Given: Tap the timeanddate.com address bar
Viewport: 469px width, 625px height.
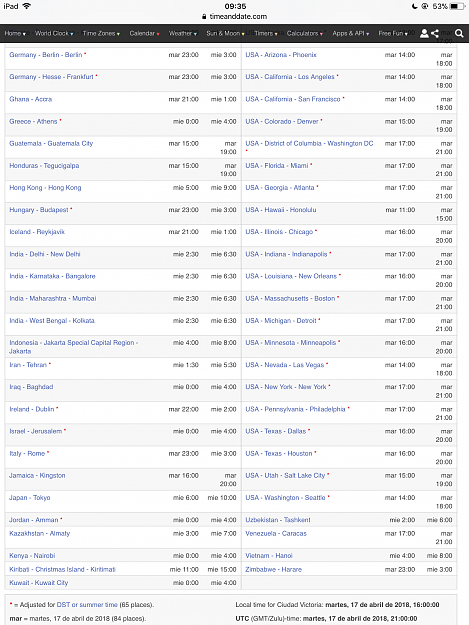Looking at the screenshot, I should [234, 17].
